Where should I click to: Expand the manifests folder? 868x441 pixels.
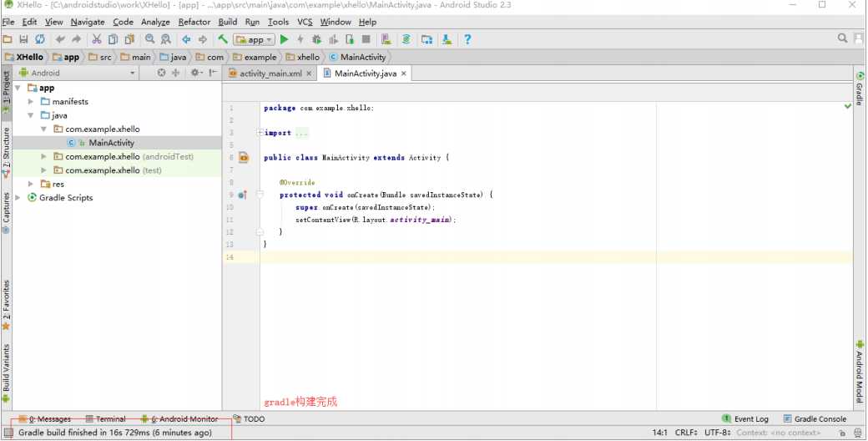(x=31, y=101)
